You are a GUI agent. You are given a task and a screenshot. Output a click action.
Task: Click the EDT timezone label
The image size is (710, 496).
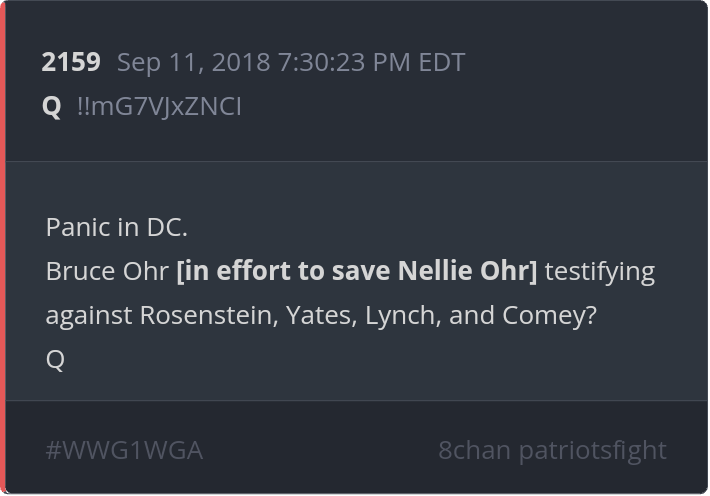click(x=441, y=62)
